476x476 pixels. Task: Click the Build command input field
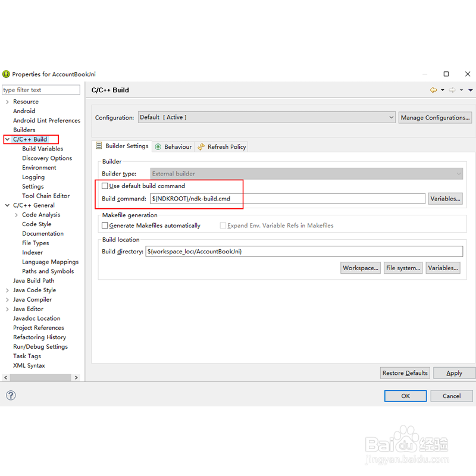tap(287, 199)
